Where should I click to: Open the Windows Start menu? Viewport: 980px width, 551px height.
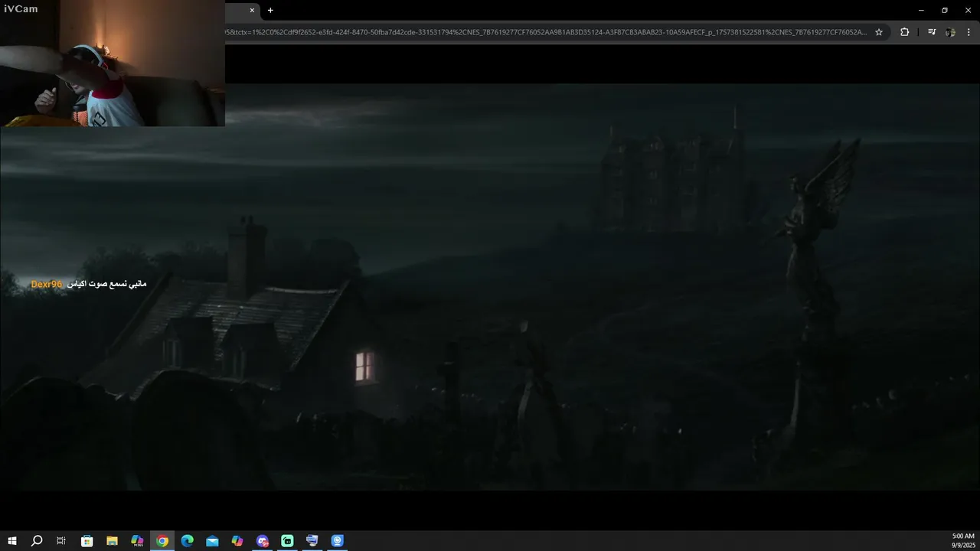(11, 541)
